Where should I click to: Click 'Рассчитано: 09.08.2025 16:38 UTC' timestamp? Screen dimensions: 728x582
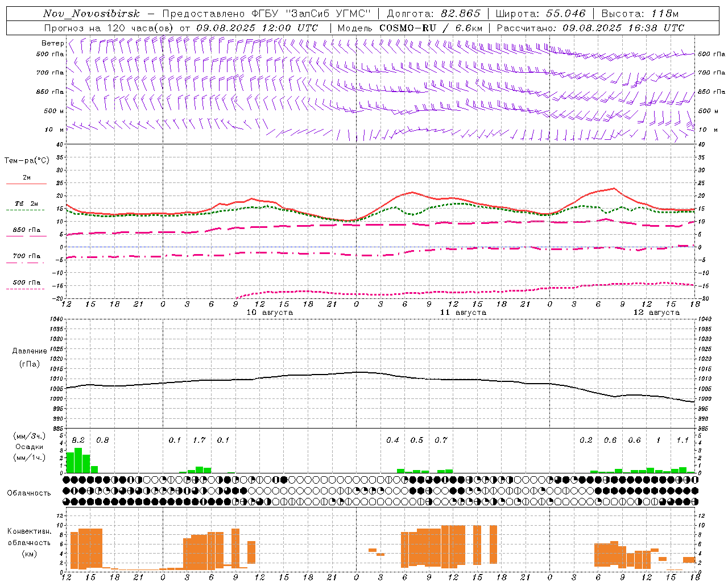click(590, 28)
